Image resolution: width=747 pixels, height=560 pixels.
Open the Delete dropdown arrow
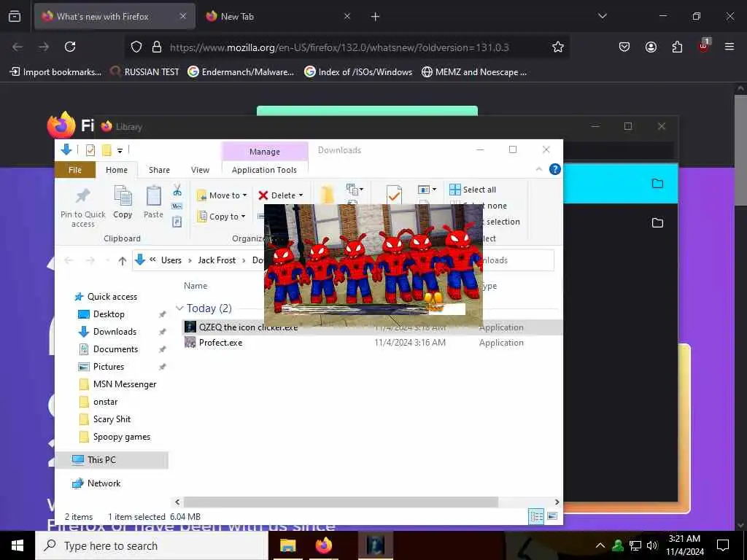[301, 195]
